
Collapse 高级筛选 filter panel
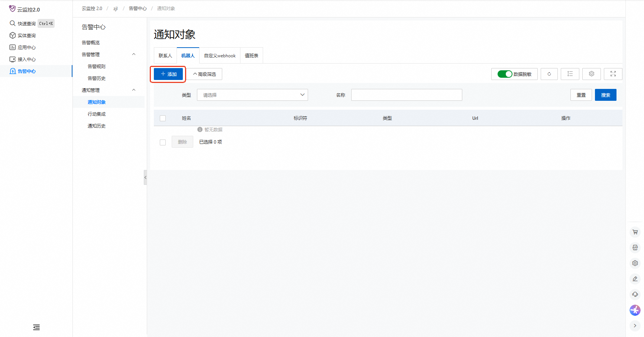tap(204, 74)
